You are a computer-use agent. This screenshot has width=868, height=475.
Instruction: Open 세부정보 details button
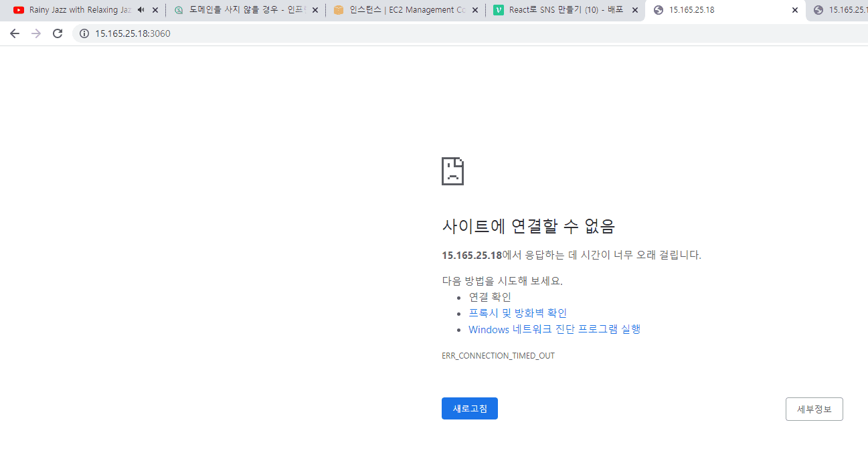[x=814, y=409]
